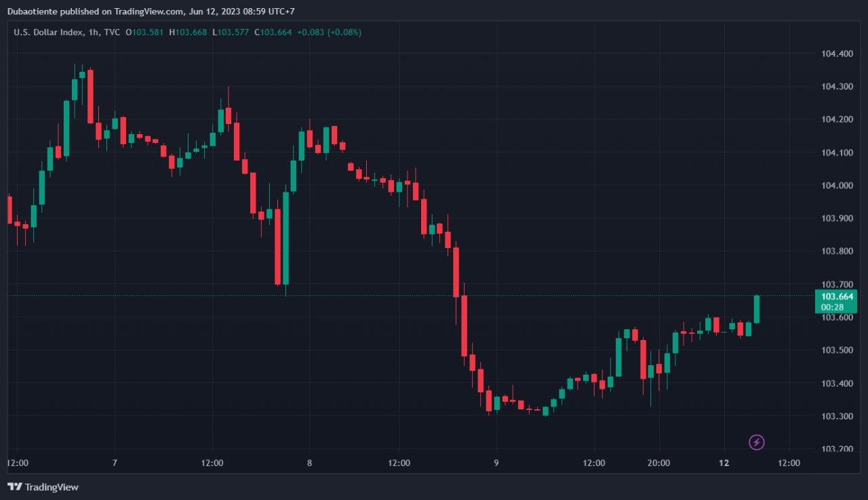Select the day 9 time axis label
The image size is (868, 500).
(x=496, y=463)
